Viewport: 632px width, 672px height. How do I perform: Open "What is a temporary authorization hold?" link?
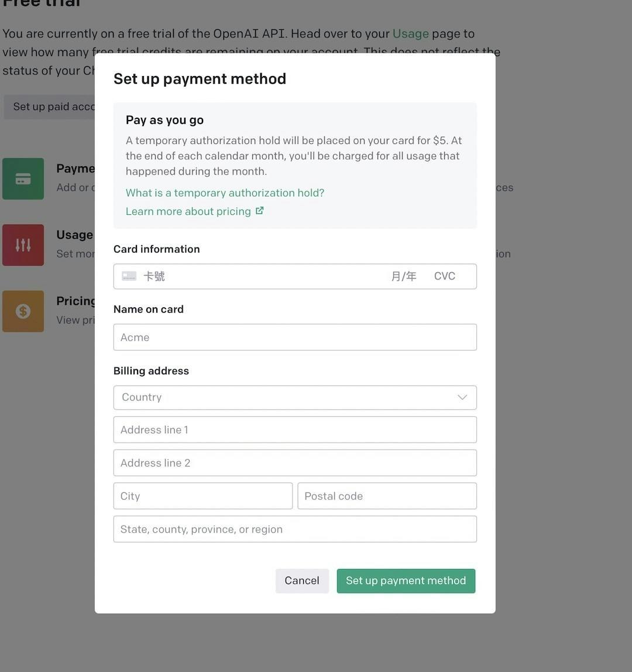tap(225, 193)
